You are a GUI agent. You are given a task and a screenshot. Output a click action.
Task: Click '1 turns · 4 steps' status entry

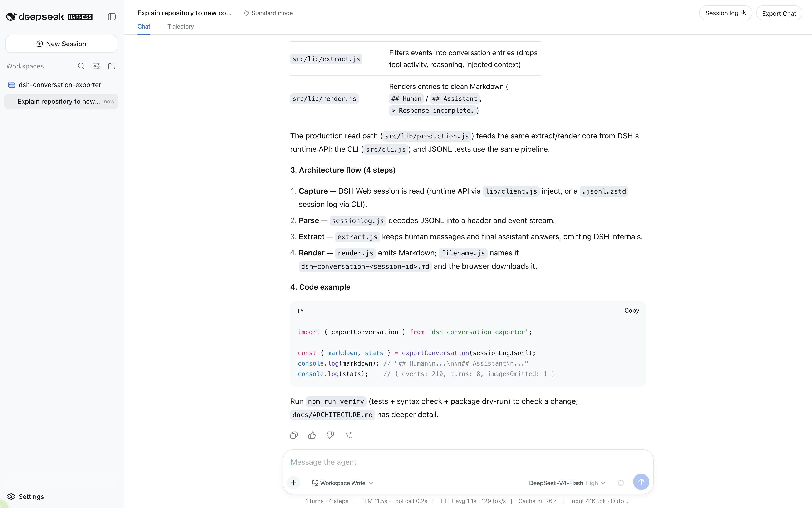coord(327,501)
